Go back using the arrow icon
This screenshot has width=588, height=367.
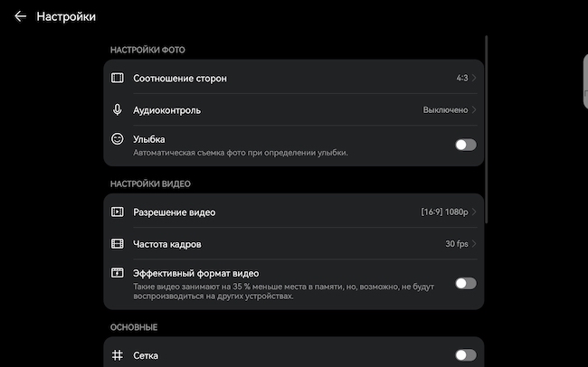tap(20, 16)
